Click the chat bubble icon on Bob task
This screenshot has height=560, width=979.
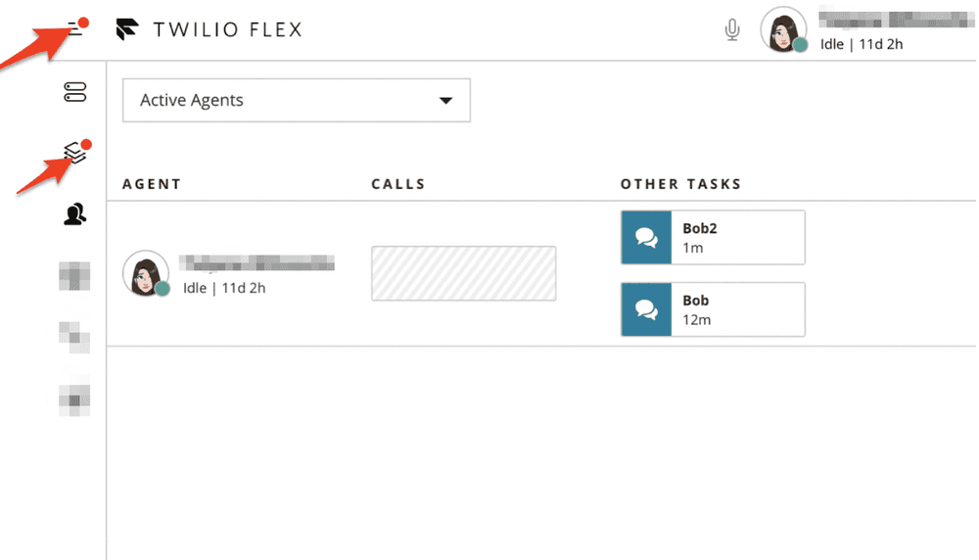[646, 309]
